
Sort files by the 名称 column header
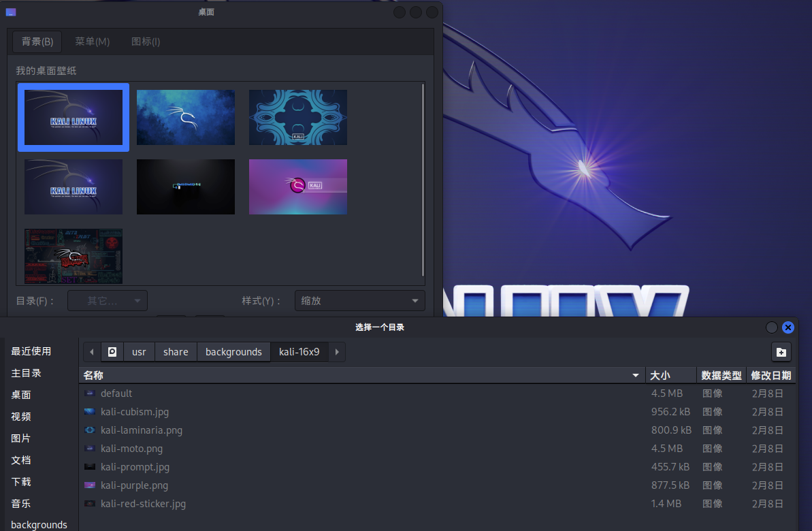tap(361, 375)
